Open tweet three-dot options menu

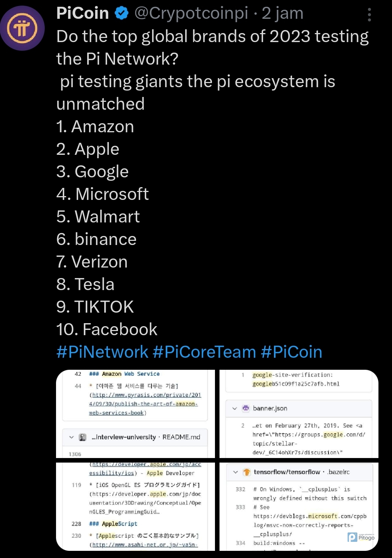(x=369, y=15)
